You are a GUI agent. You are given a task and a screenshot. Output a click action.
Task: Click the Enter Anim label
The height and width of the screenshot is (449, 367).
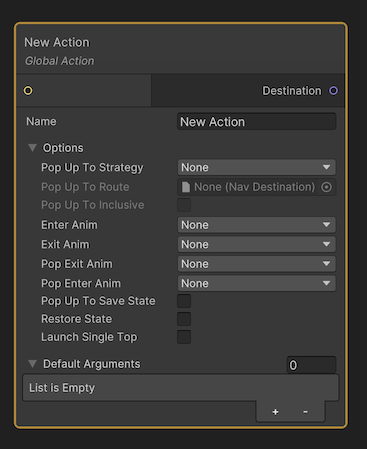(x=69, y=225)
